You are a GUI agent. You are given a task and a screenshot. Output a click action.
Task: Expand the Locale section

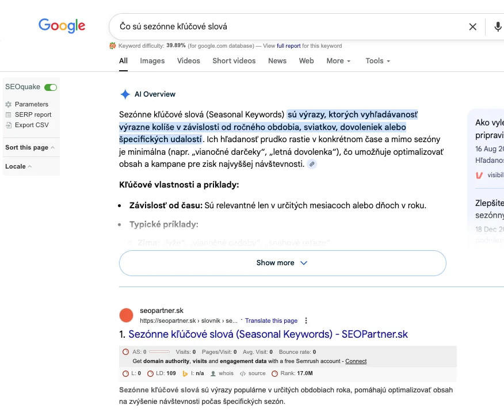tap(18, 166)
